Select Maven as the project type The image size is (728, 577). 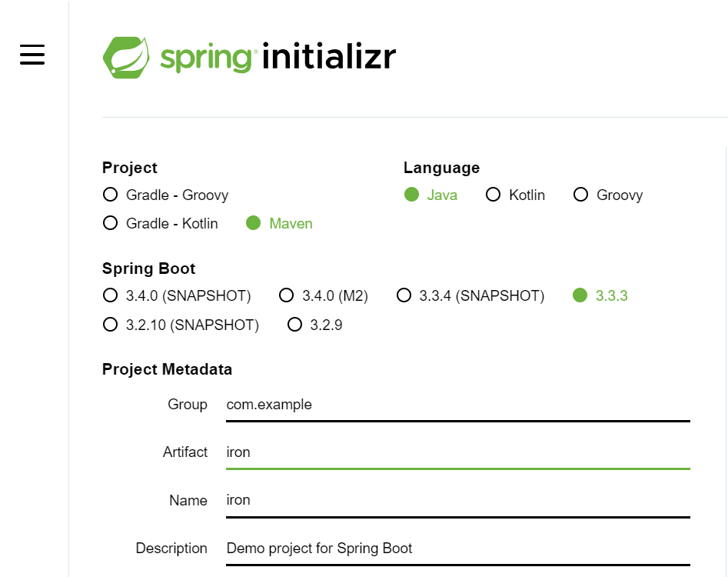pyautogui.click(x=254, y=223)
